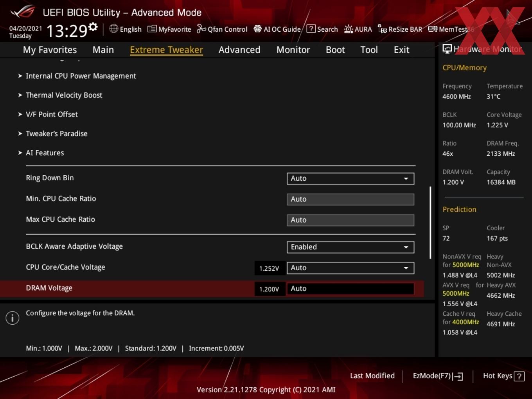Click the 1.252V CPU voltage readout

(x=269, y=268)
